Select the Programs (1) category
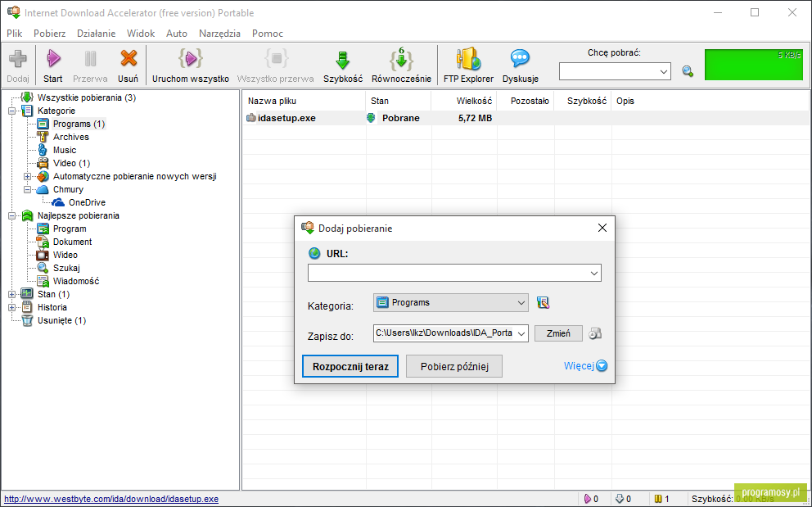The image size is (812, 507). tap(79, 124)
